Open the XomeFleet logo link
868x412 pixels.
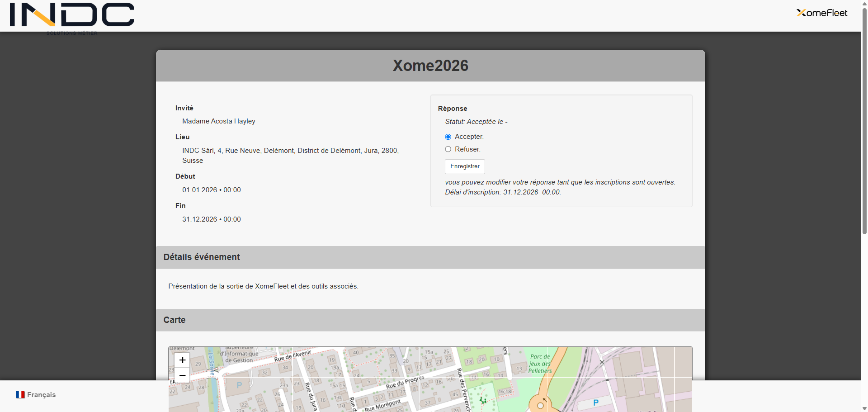tap(822, 13)
